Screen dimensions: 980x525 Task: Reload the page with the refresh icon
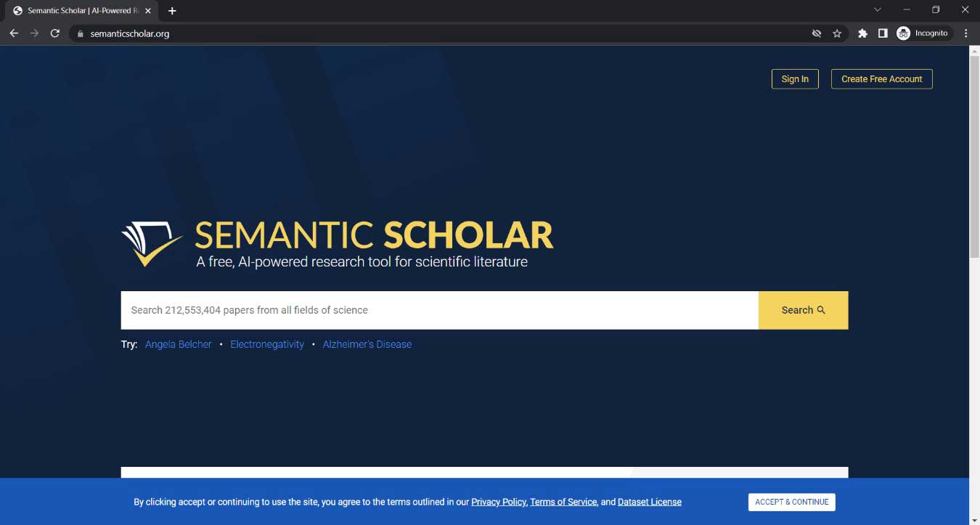[x=54, y=33]
